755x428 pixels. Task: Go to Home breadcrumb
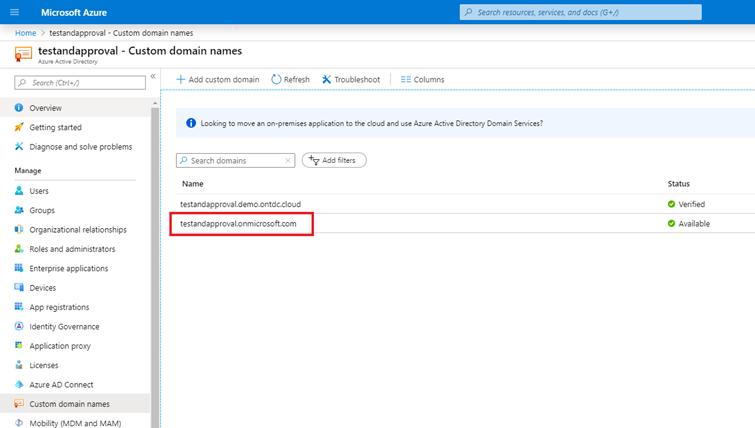click(25, 33)
